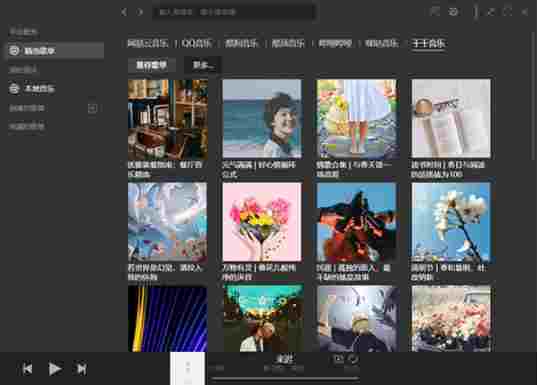Viewport: 538px width, 385px height.
Task: Select the 千千音乐 source tab
Action: 428,44
